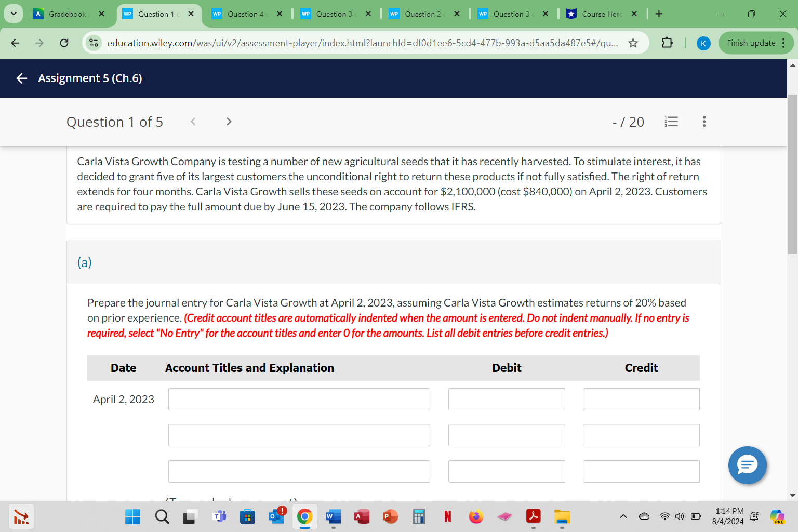Open Chrome profile K avatar
This screenshot has height=532, width=798.
tap(703, 43)
